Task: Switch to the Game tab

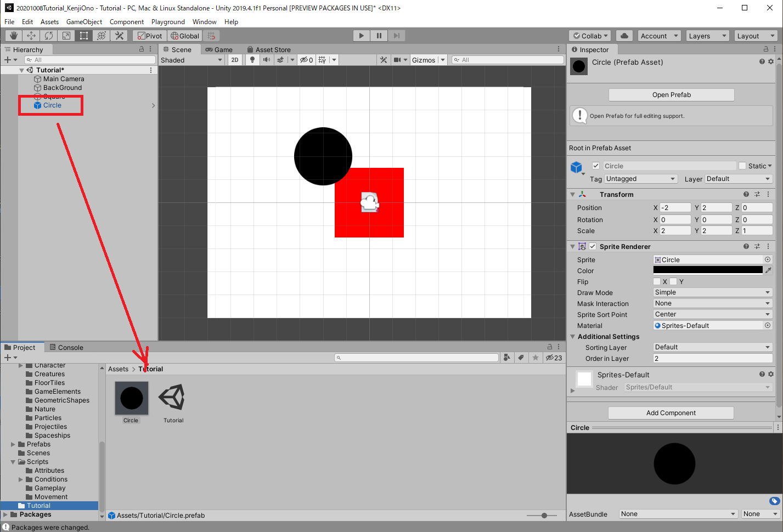Action: (219, 49)
